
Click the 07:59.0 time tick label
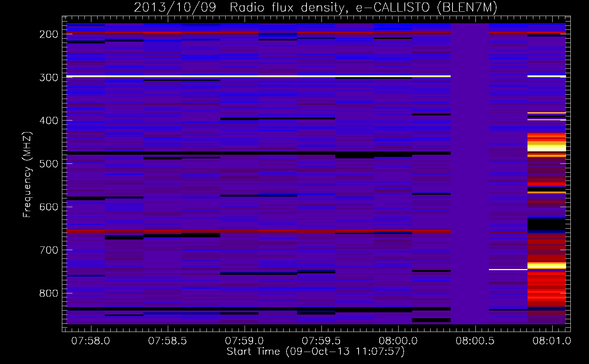point(244,341)
